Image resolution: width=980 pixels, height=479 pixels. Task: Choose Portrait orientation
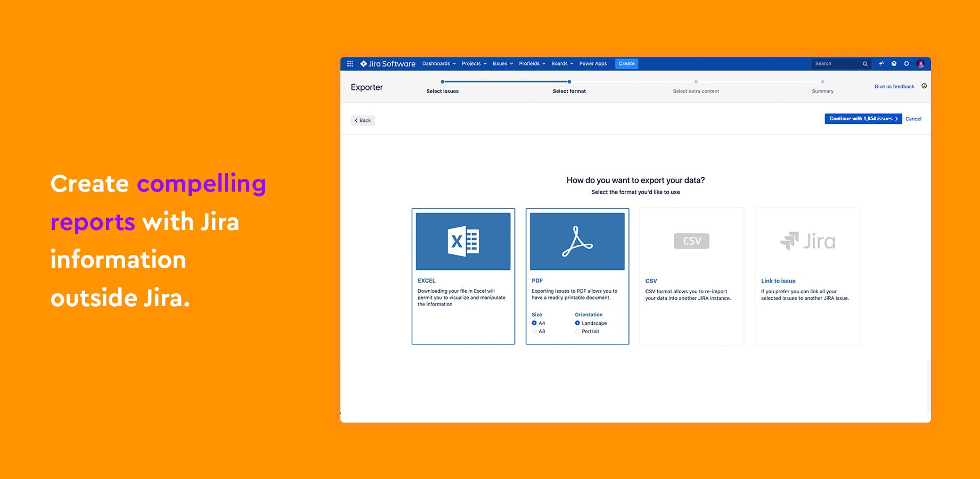[577, 332]
